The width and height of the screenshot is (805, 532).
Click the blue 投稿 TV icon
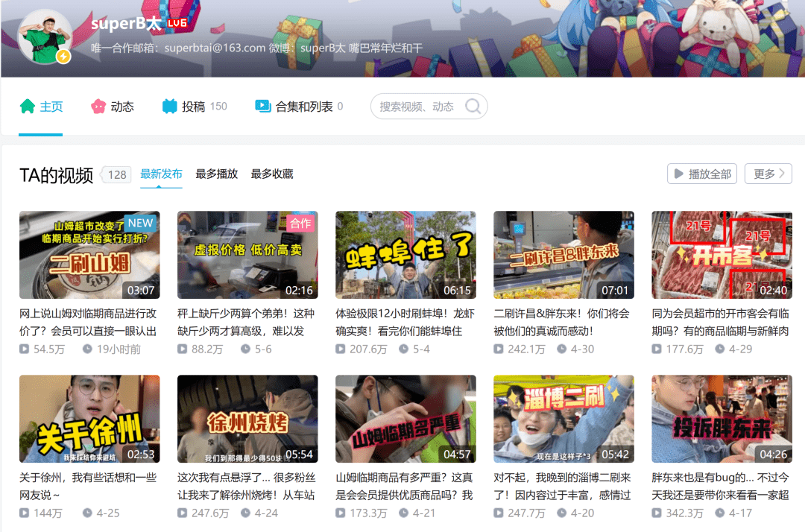tap(169, 107)
